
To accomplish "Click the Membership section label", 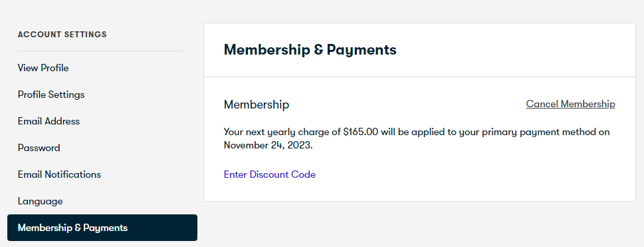I will point(257,105).
